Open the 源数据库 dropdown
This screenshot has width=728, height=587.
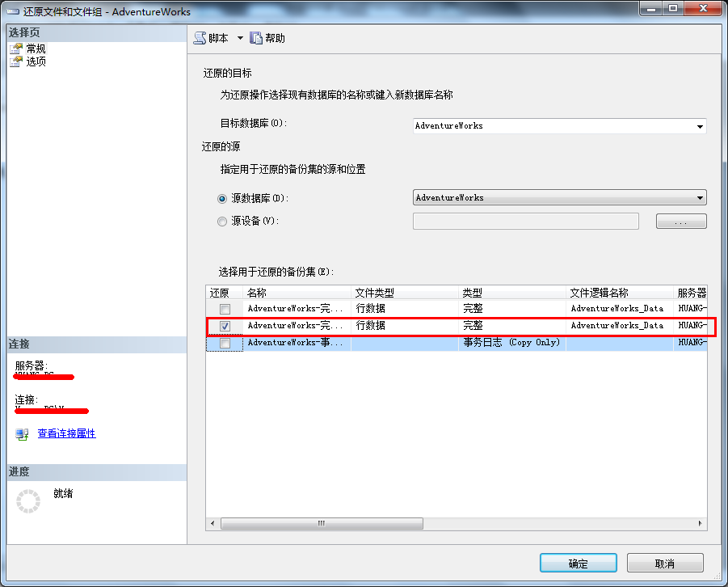(x=698, y=197)
